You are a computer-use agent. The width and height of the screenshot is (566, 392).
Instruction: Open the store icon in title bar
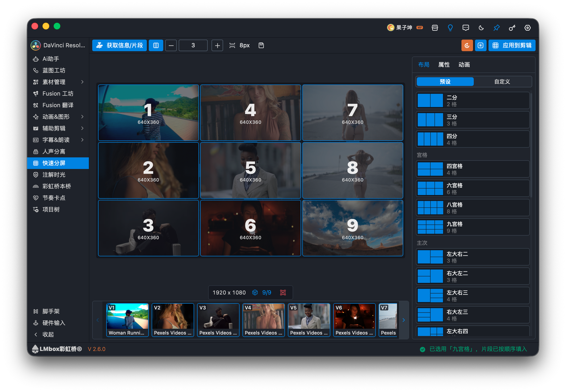435,28
